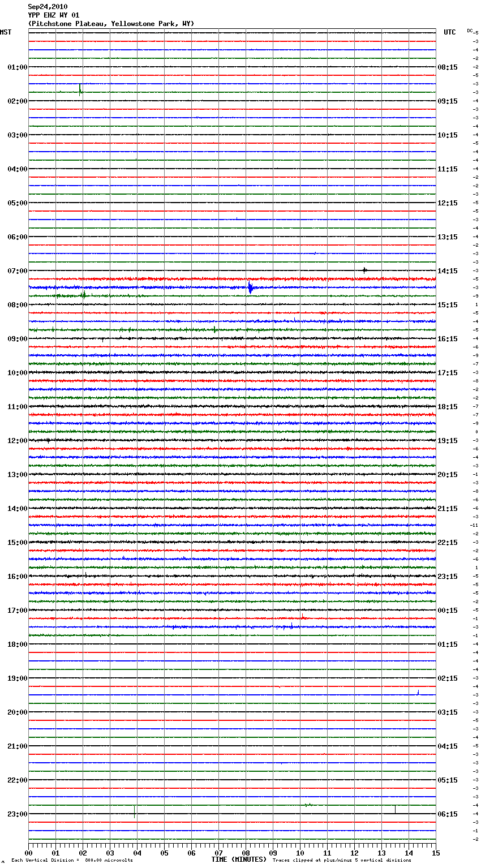Screen dimensions: 481x868
Task: Click the blue spike on the 19:30 trace
Action: click(x=418, y=693)
